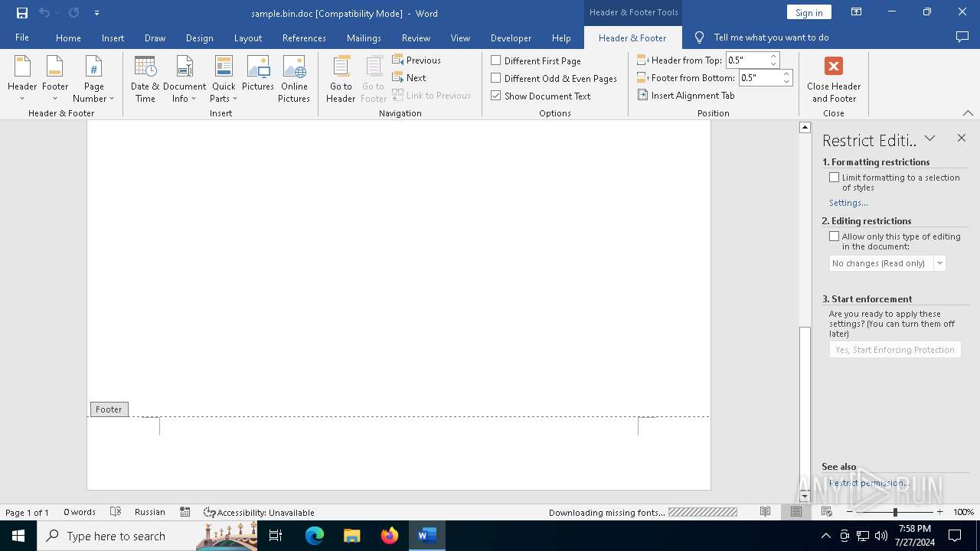Switch to the Review tab
Viewport: 980px width, 551px height.
[x=416, y=37]
